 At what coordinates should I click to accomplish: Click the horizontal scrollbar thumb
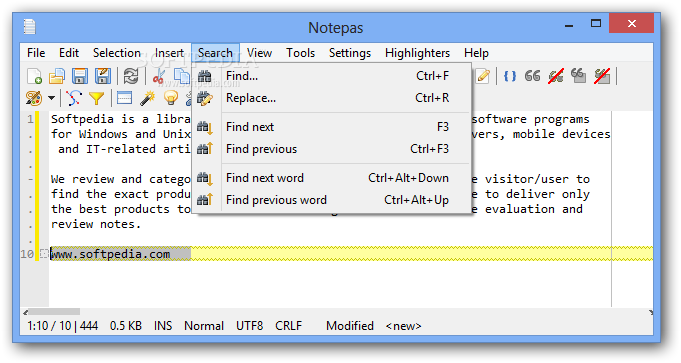[x=54, y=312]
